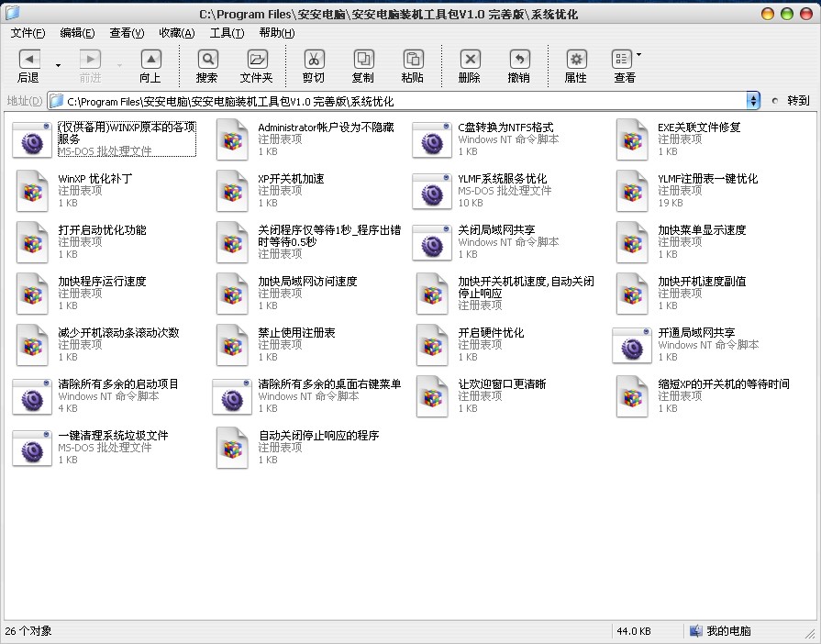
Task: Click the 剪切 (Cut) scissors icon
Action: 314,59
